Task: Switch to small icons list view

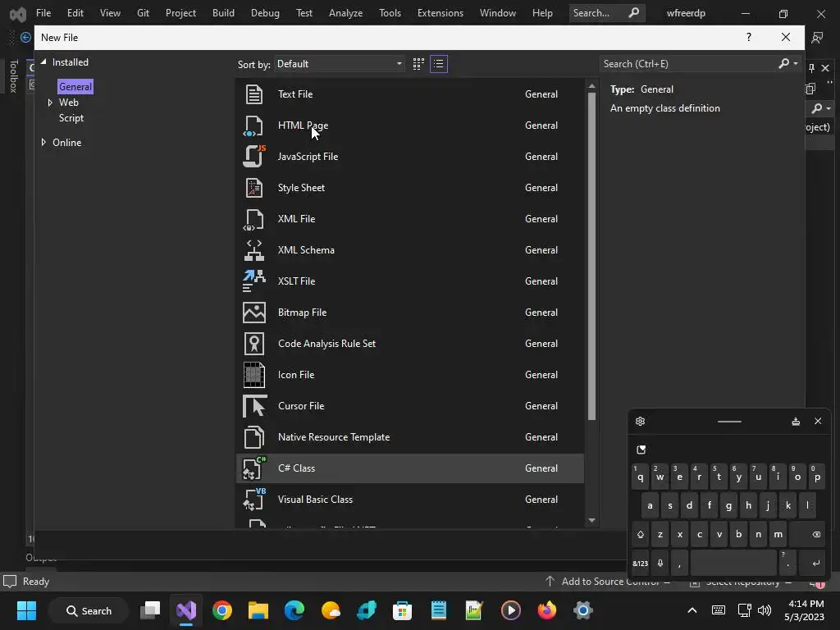Action: [439, 64]
